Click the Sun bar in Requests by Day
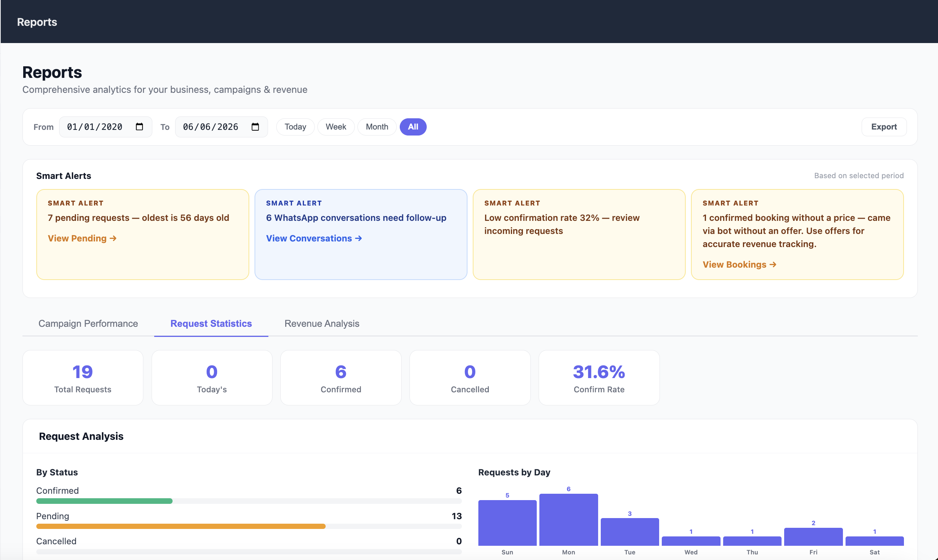 [x=507, y=523]
